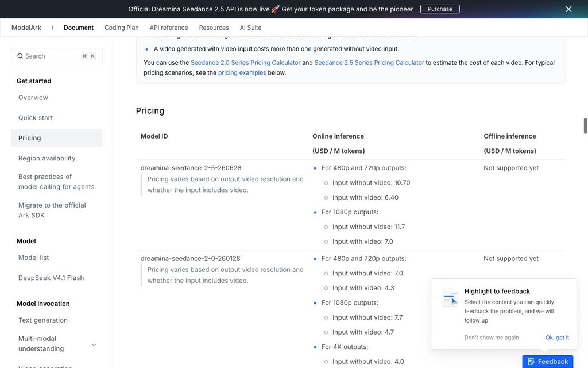Click the page vertical scrollbar thumb
This screenshot has width=588, height=368.
point(585,126)
